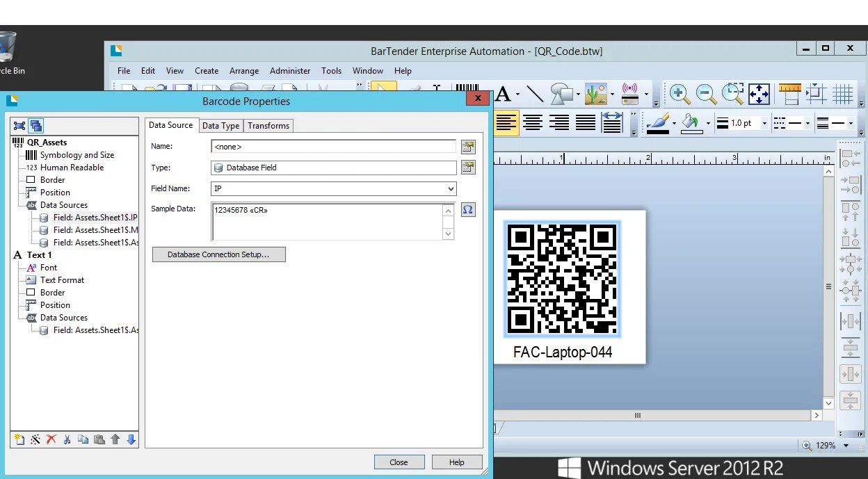Open the Shapes tool dropdown arrow
Viewport: 868px width, 479px height.
[578, 95]
